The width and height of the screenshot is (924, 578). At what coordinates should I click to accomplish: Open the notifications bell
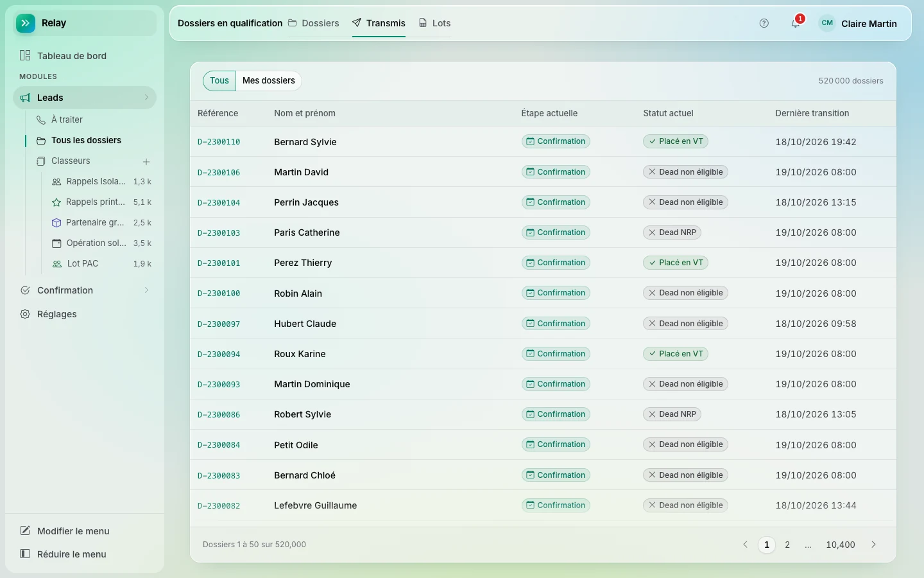(x=796, y=23)
